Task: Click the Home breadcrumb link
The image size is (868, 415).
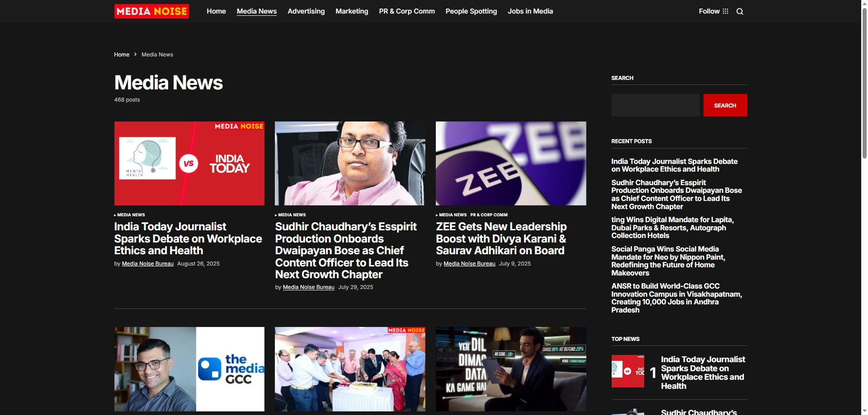Action: [x=122, y=55]
